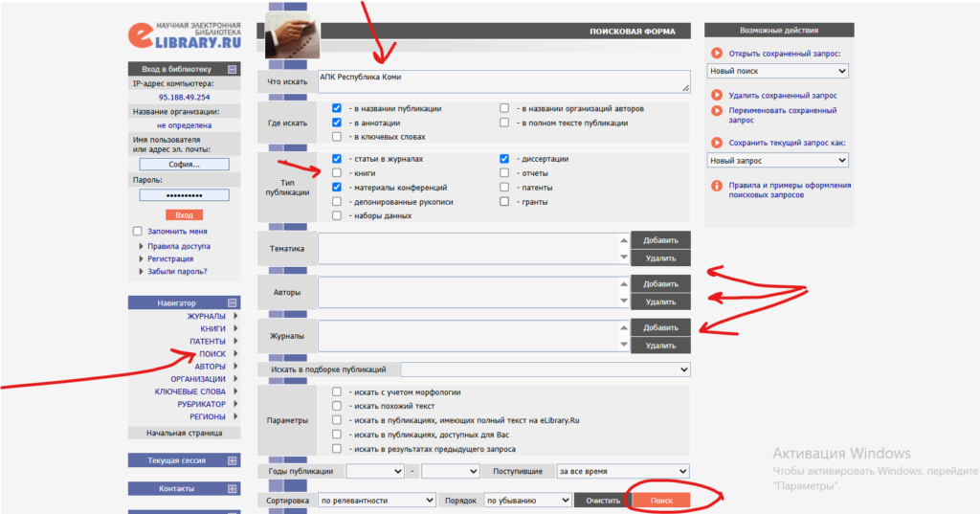This screenshot has height=514, width=980.
Task: Focus the 'Что искать' query text field
Action: coord(503,82)
